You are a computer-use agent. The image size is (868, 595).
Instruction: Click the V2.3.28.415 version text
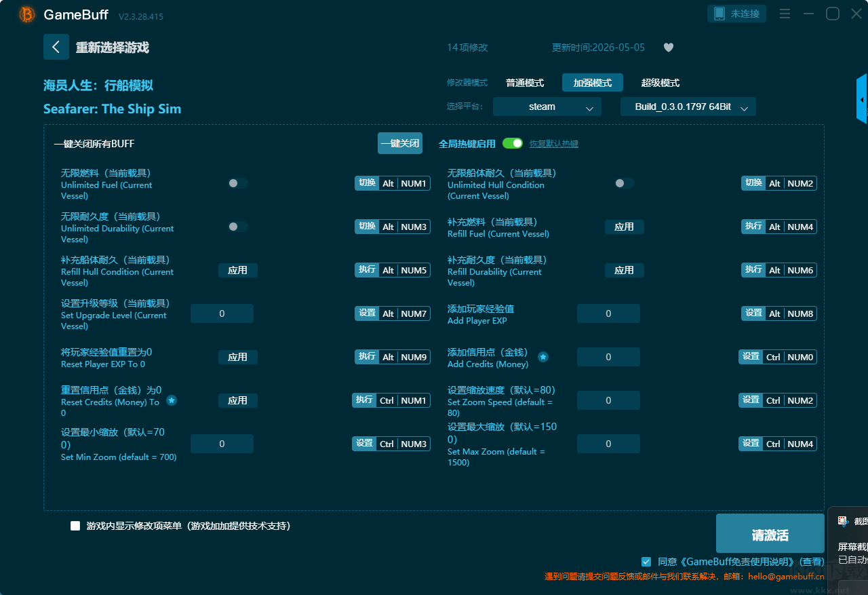[x=141, y=16]
